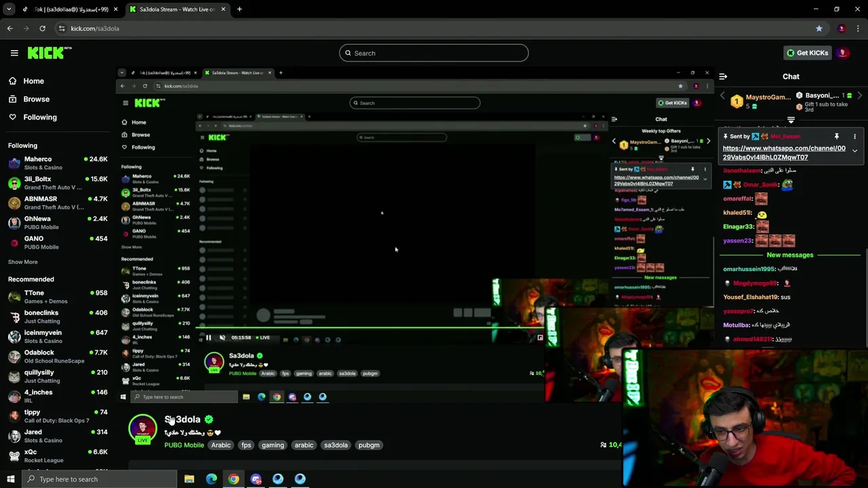Open the Sa3dola channel avatar
Viewport: 868px width, 488px height.
pos(142,428)
